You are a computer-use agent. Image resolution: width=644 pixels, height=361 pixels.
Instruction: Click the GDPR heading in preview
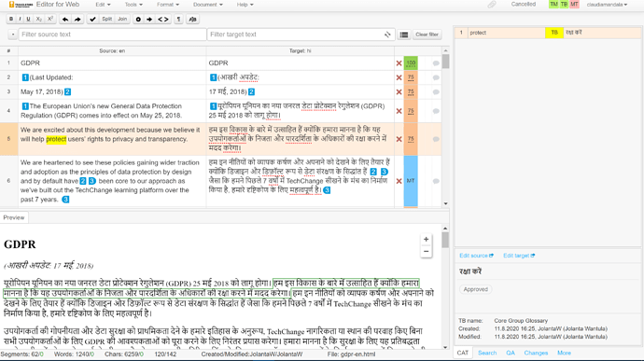point(20,244)
